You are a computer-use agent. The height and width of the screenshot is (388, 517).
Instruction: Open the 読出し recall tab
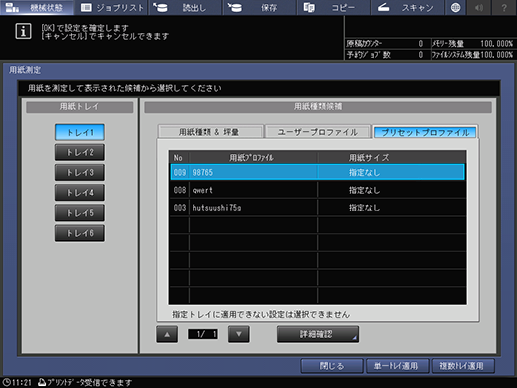click(x=185, y=7)
